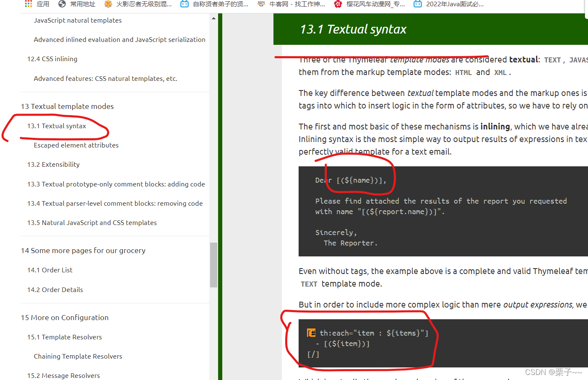Click the TEXT template mode inline code

click(309, 284)
